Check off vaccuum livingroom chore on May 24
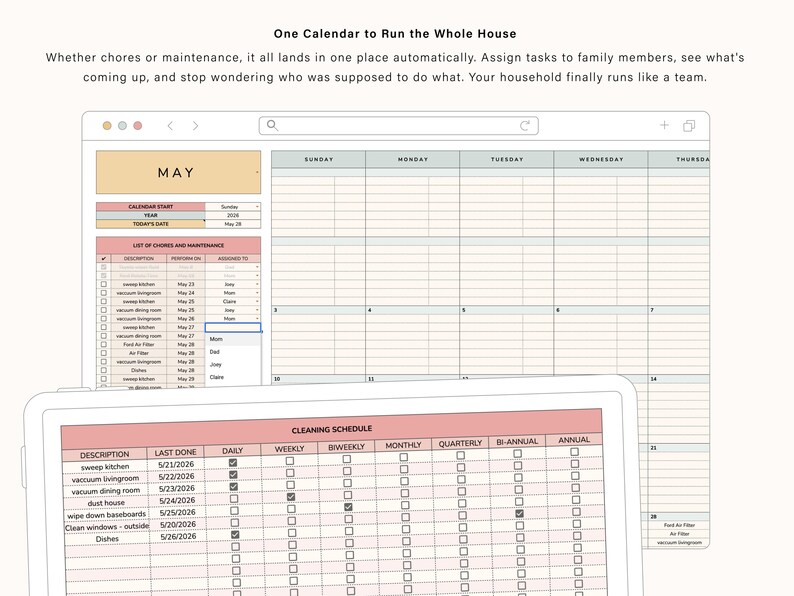The height and width of the screenshot is (596, 794). pos(104,293)
